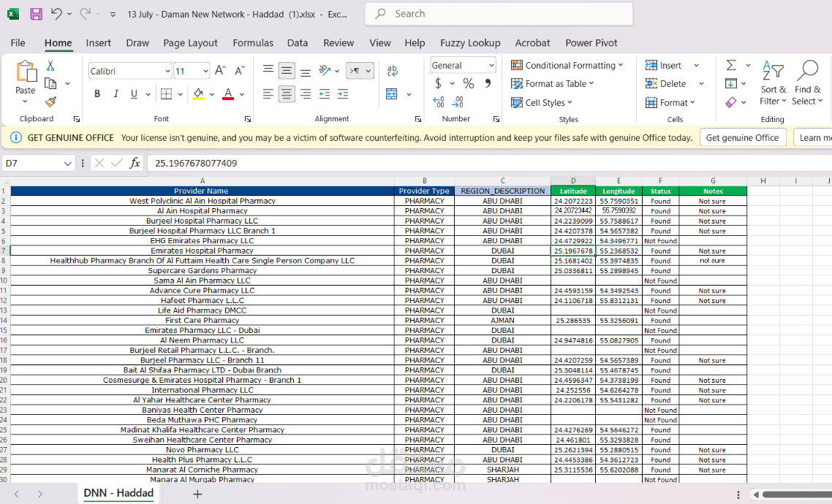Click the Save icon in title bar
This screenshot has height=504, width=832.
[x=36, y=14]
